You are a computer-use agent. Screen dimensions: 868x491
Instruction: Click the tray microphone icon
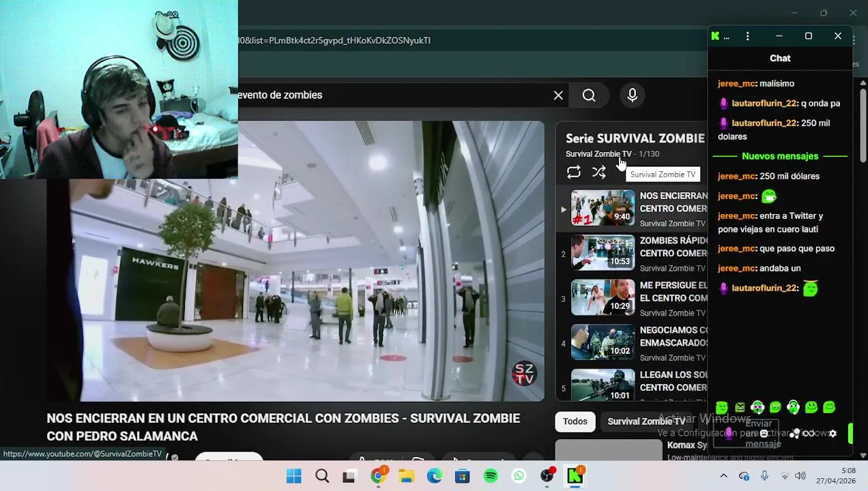pyautogui.click(x=764, y=476)
